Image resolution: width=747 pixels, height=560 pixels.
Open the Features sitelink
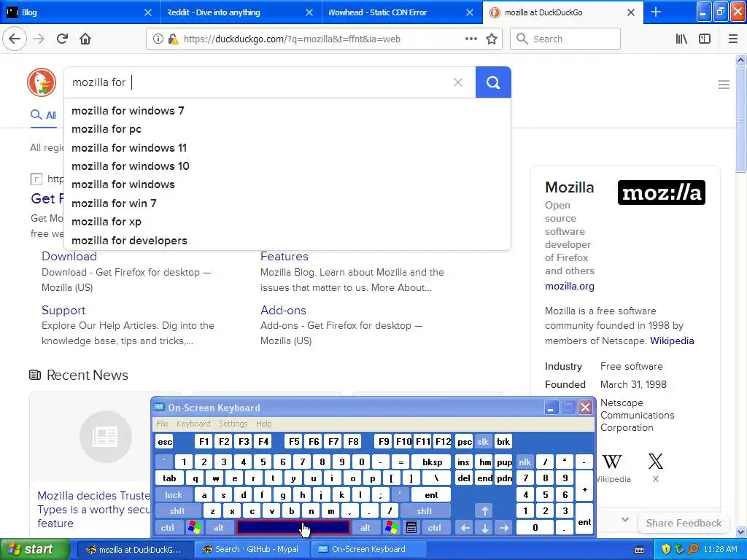[x=284, y=256]
